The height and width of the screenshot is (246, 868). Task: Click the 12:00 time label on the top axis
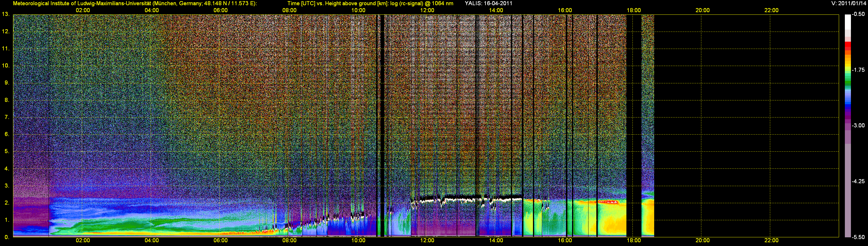pos(427,10)
